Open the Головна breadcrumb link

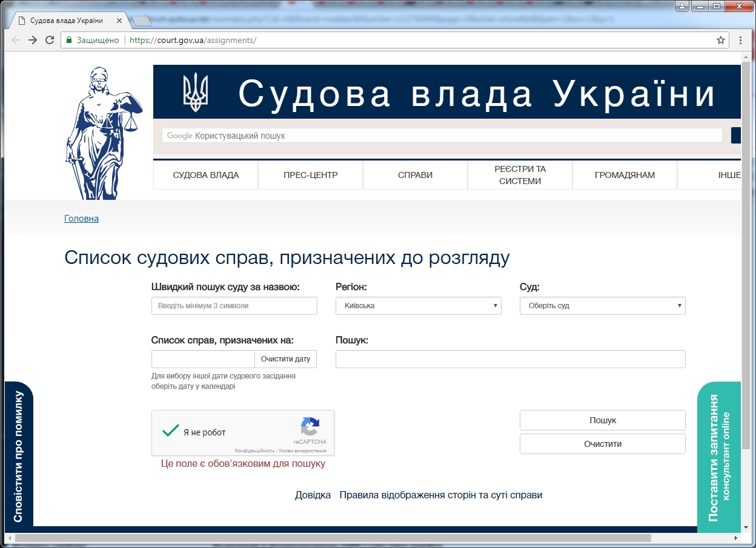(81, 219)
